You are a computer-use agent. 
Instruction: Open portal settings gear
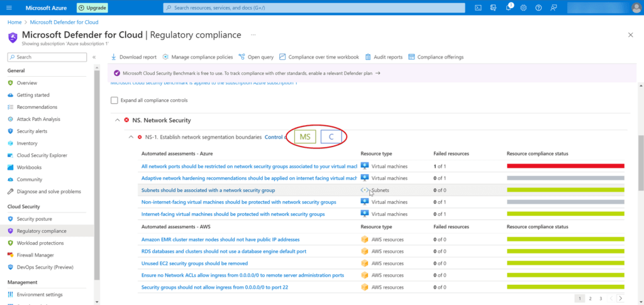click(x=524, y=8)
